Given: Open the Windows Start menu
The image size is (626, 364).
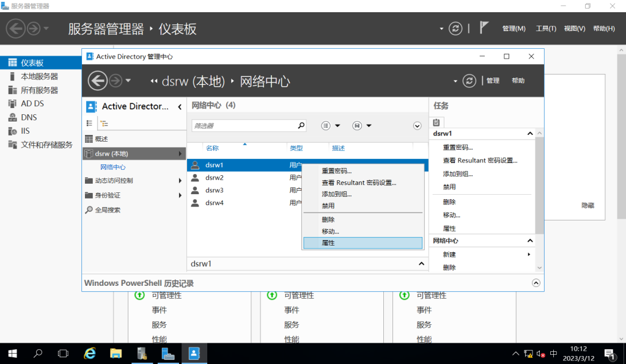Looking at the screenshot, I should pyautogui.click(x=13, y=354).
